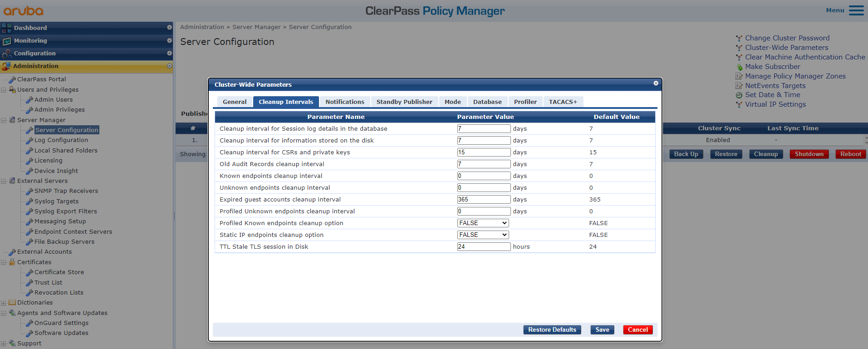Collapse the External Servers tree node
The height and width of the screenshot is (349, 868).
pos(4,181)
